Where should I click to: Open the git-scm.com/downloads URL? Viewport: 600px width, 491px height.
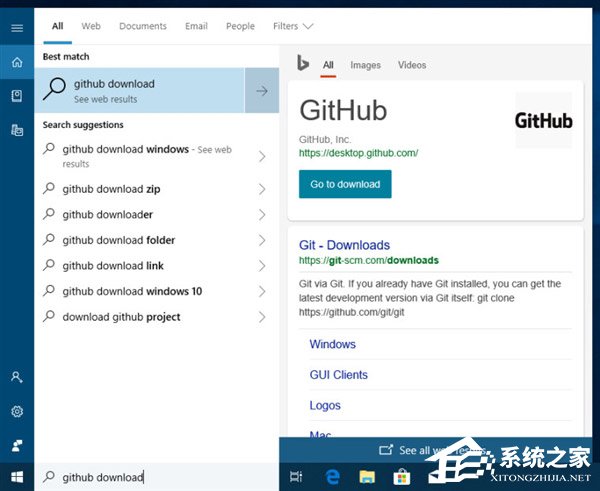click(369, 261)
